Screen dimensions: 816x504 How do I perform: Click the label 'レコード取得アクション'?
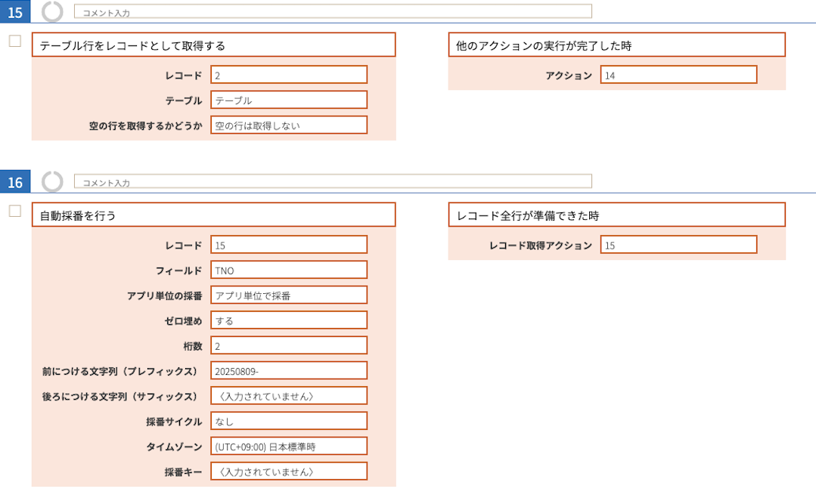pos(541,246)
